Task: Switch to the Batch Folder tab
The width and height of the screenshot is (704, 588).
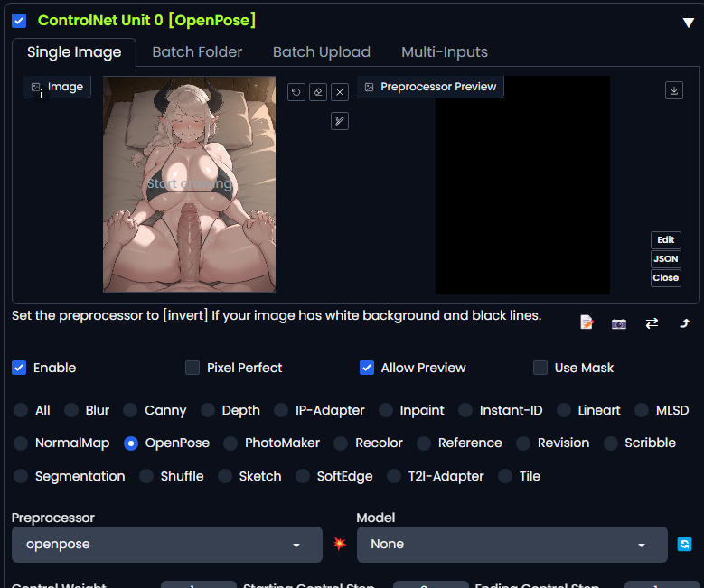Action: 197,52
